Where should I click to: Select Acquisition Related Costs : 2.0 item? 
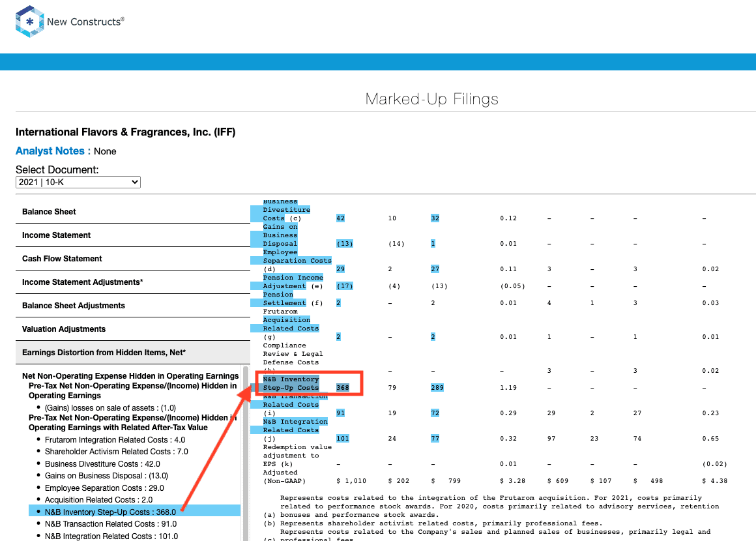99,500
